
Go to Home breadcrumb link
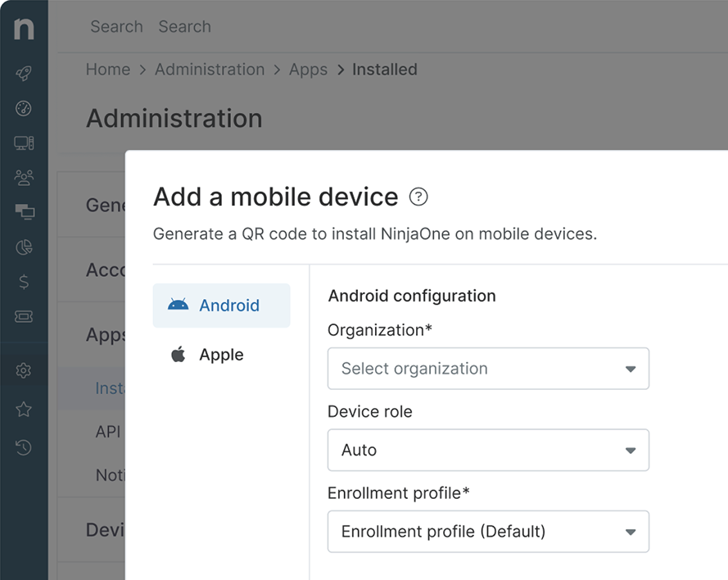pyautogui.click(x=108, y=70)
